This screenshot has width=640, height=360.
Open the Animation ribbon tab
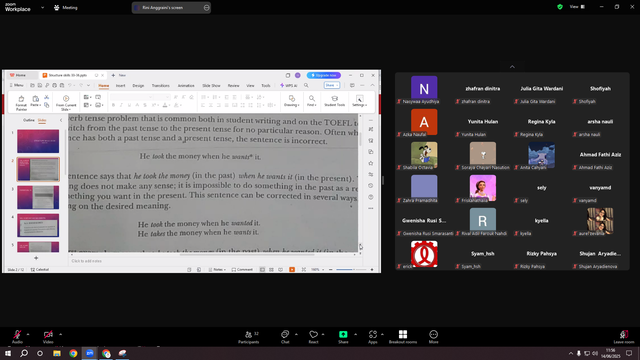186,86
